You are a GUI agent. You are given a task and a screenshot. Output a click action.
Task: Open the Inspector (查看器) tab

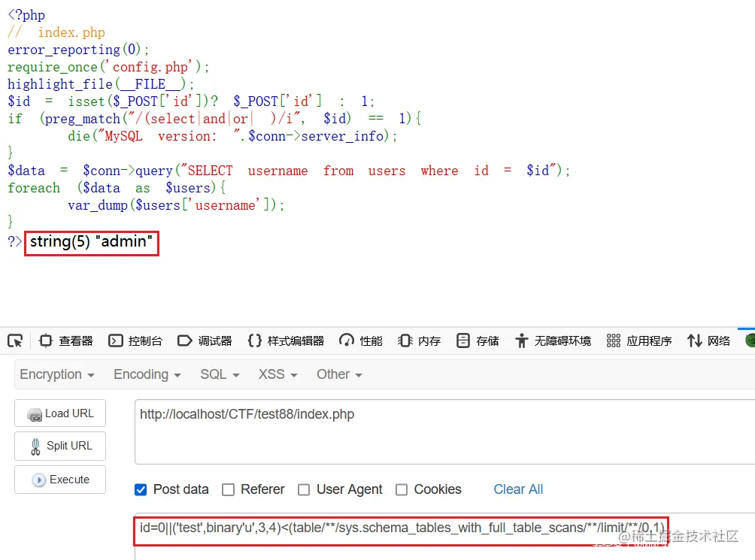[66, 341]
